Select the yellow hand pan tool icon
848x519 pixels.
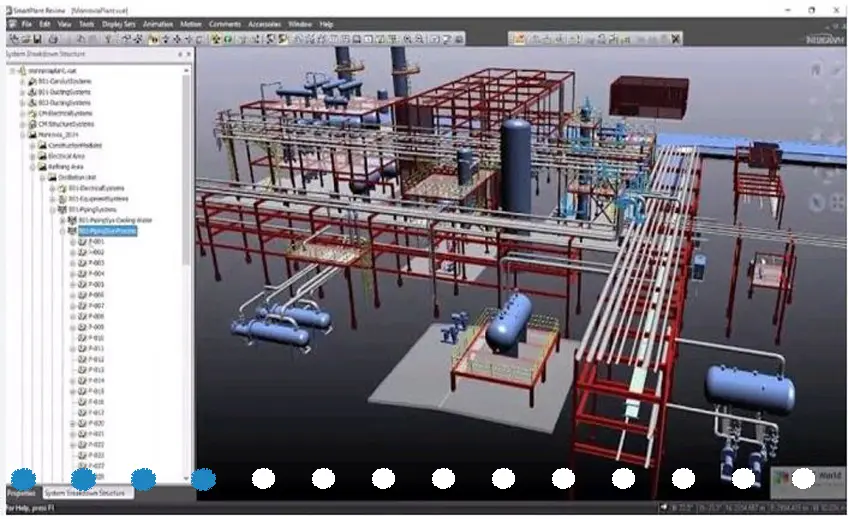coord(154,39)
